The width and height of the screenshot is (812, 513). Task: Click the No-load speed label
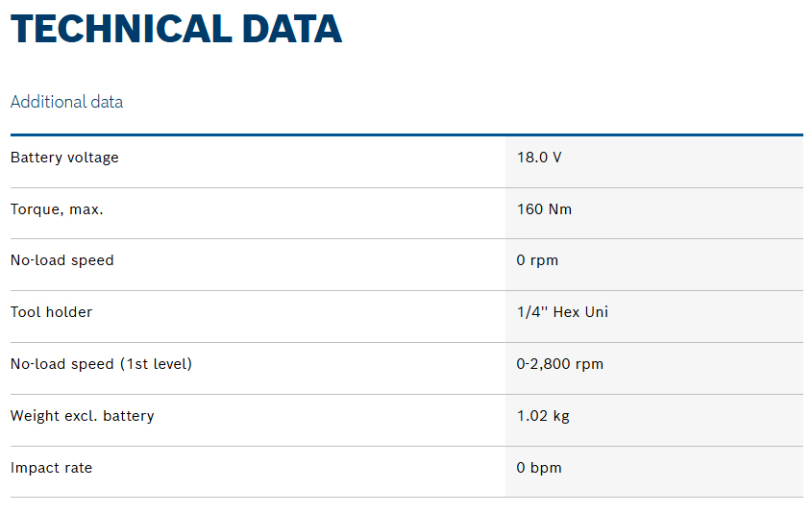click(62, 260)
